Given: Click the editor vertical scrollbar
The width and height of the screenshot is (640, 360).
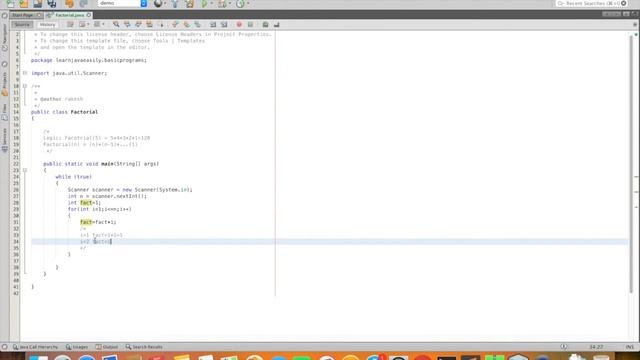Looking at the screenshot, I should (631, 163).
